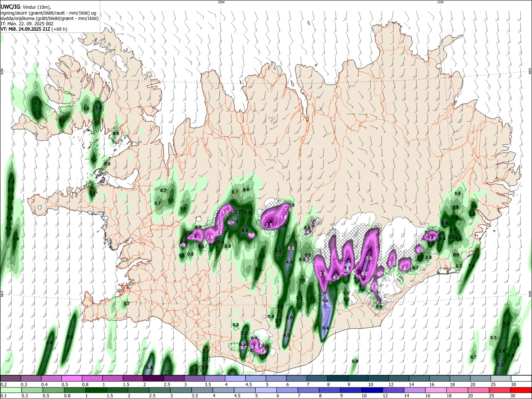The width and height of the screenshot is (532, 399).
Task: Click the bold UWC/IG title text
Action: tap(10, 7)
